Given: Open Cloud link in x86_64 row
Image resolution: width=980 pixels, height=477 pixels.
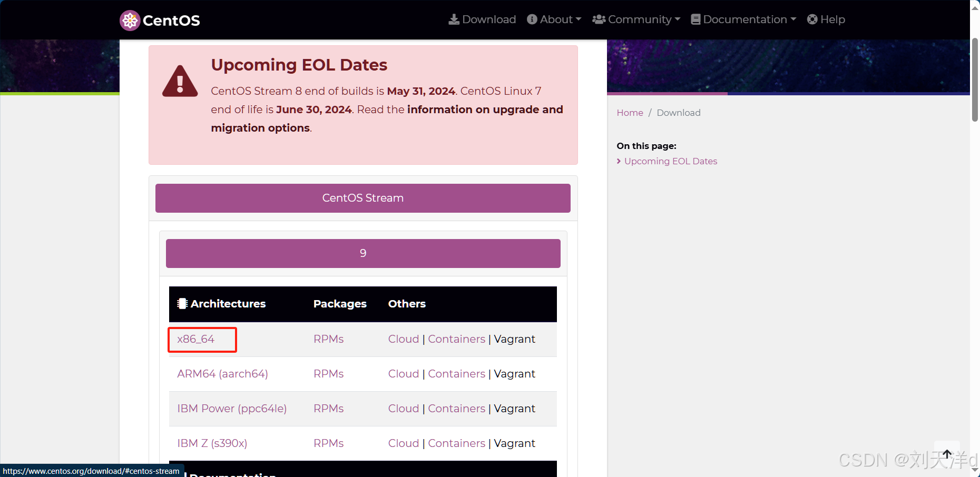Looking at the screenshot, I should (x=404, y=339).
